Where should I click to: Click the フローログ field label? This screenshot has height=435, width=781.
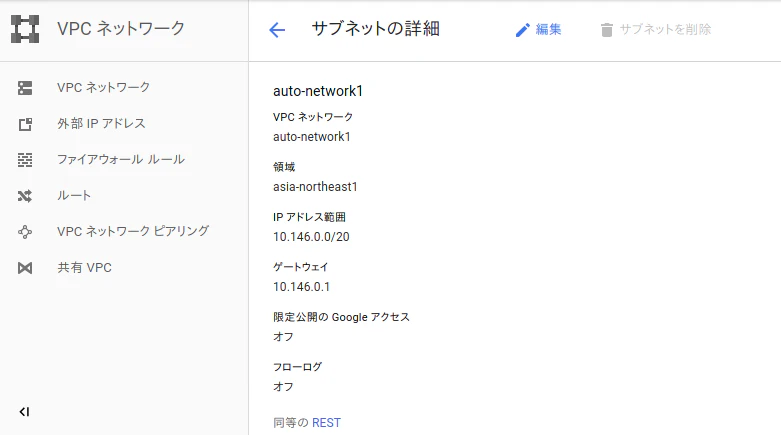[x=297, y=367]
